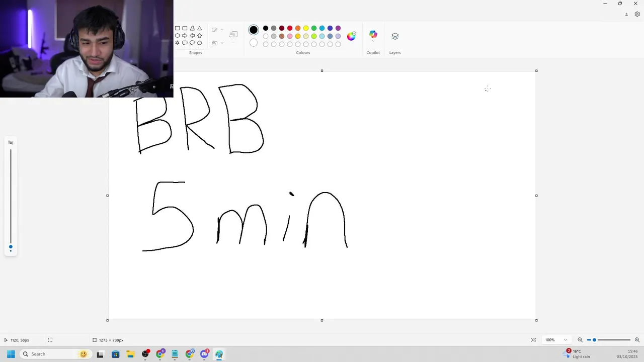
Task: Switch to OBS Studio in taskbar
Action: pyautogui.click(x=145, y=354)
